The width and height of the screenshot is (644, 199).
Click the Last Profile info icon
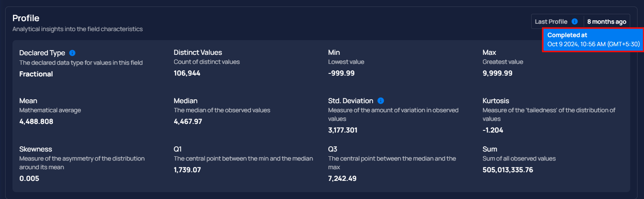point(574,22)
